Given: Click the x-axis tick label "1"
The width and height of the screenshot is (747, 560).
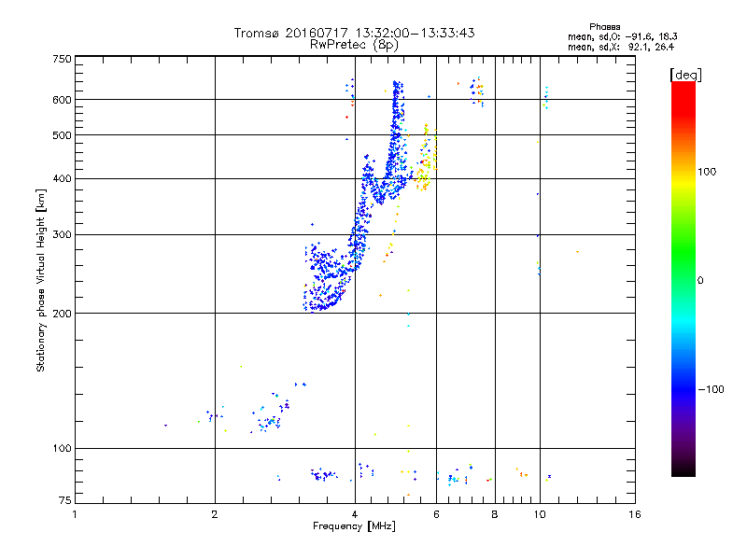Looking at the screenshot, I should pyautogui.click(x=75, y=514).
